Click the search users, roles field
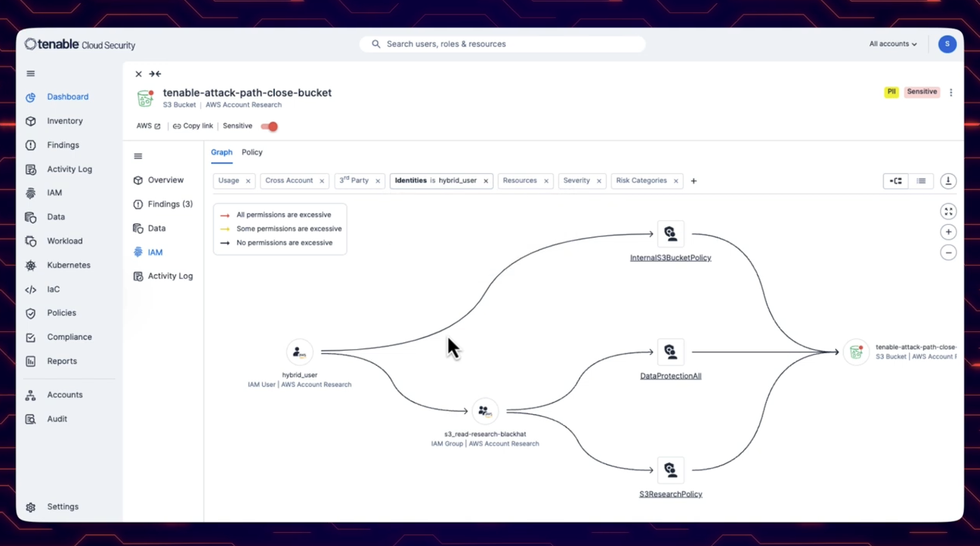This screenshot has width=980, height=546. [x=502, y=44]
